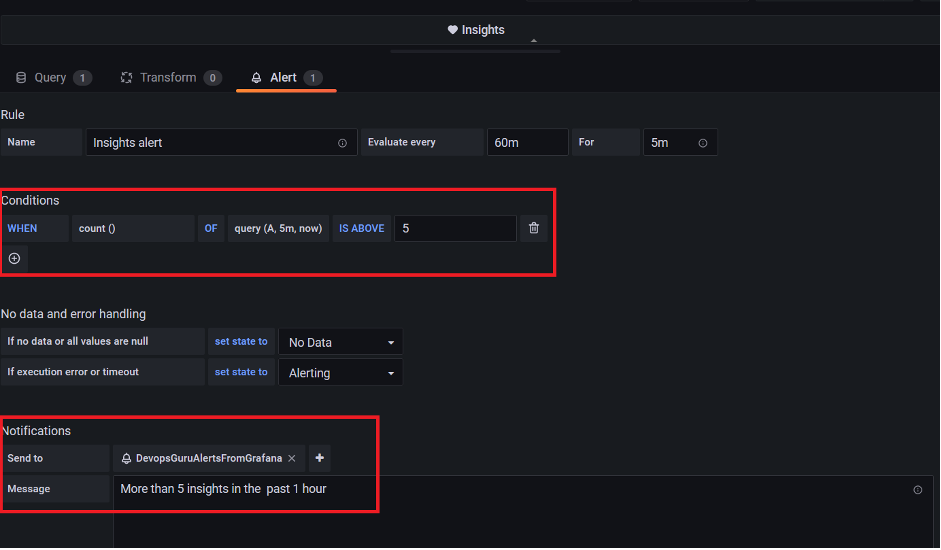941x550 pixels.
Task: Click the database icon on the Query tab
Action: click(21, 77)
